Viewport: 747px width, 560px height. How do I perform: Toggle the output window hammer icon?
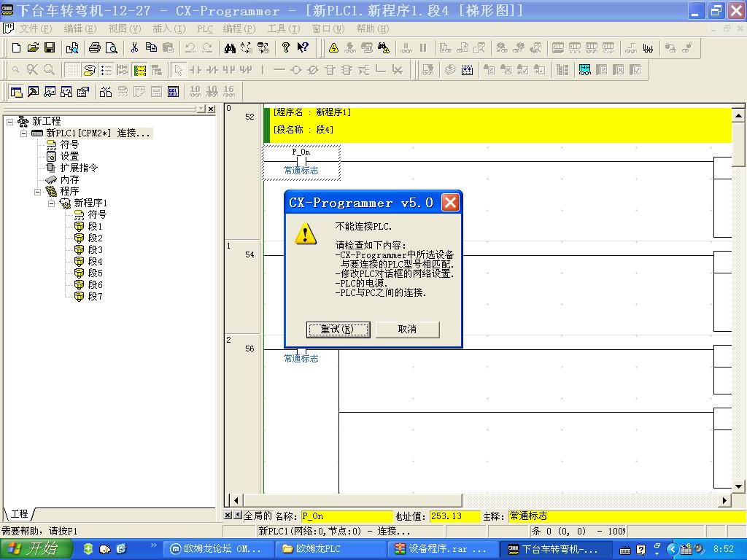click(x=33, y=91)
